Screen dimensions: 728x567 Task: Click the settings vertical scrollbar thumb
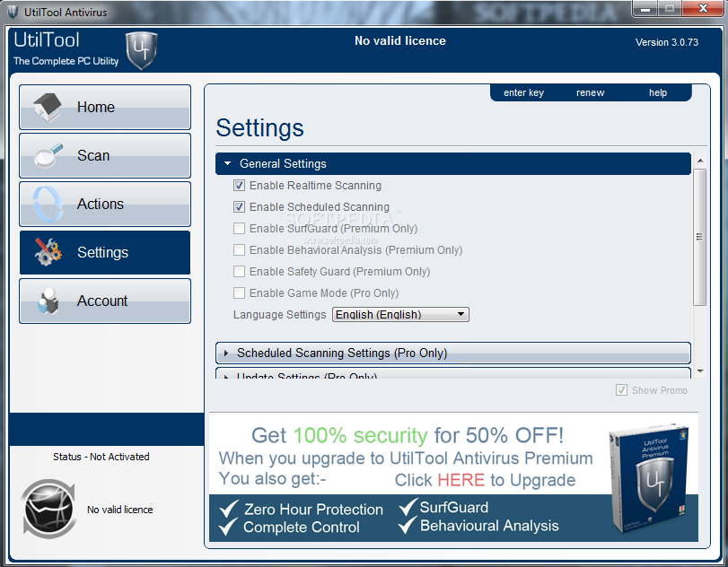point(699,237)
